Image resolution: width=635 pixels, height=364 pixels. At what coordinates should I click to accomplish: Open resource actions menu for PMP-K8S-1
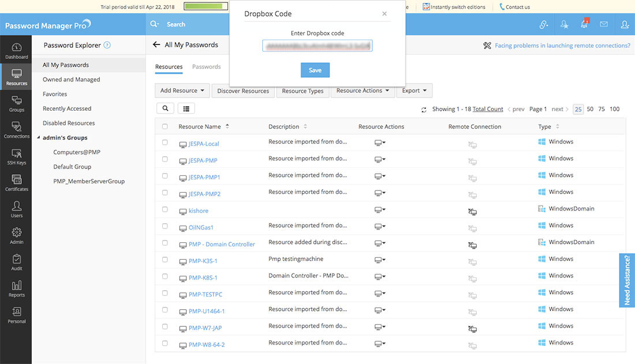(380, 276)
